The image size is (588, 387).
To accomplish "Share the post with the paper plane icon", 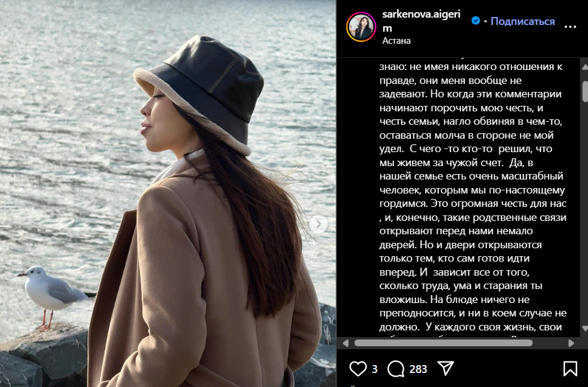I will (446, 368).
